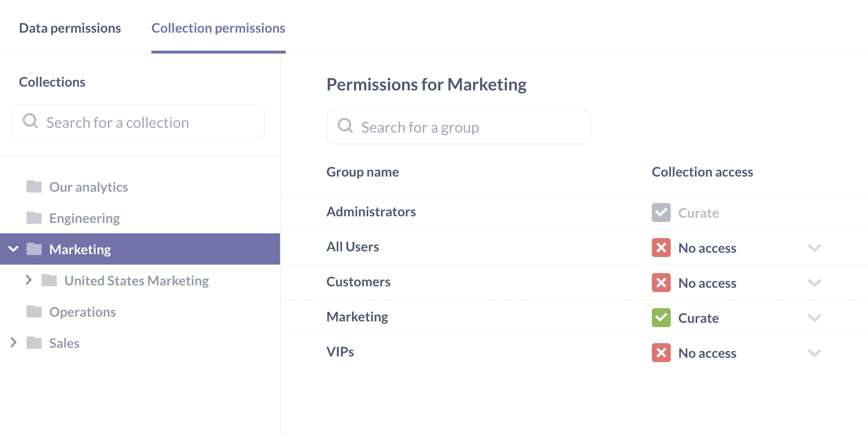This screenshot has width=868, height=435.
Task: Switch to the Data permissions tab
Action: point(70,28)
